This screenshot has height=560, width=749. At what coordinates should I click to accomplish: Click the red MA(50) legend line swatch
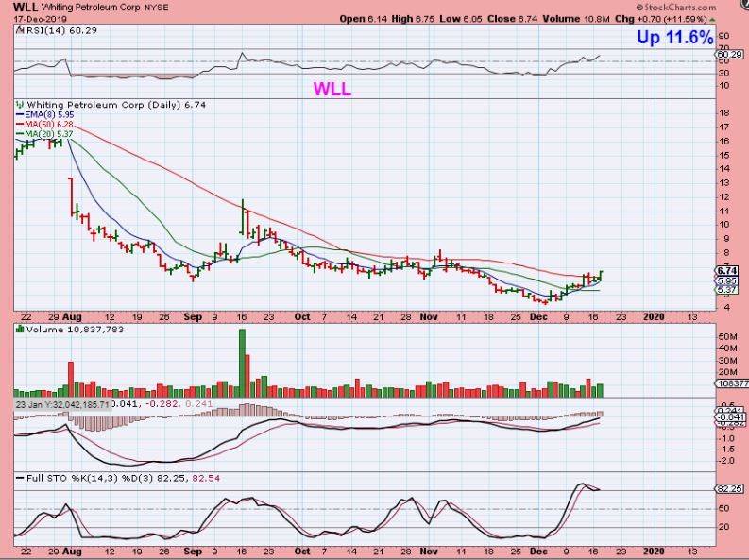pyautogui.click(x=20, y=125)
